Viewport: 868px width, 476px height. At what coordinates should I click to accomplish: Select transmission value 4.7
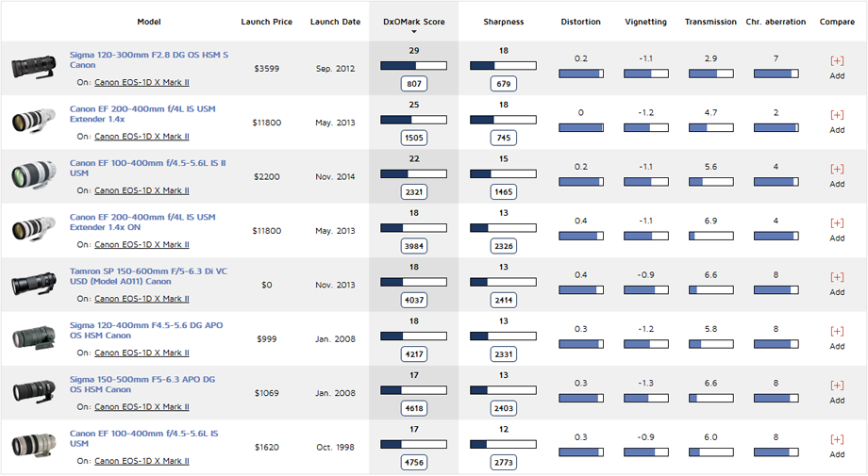coord(710,113)
